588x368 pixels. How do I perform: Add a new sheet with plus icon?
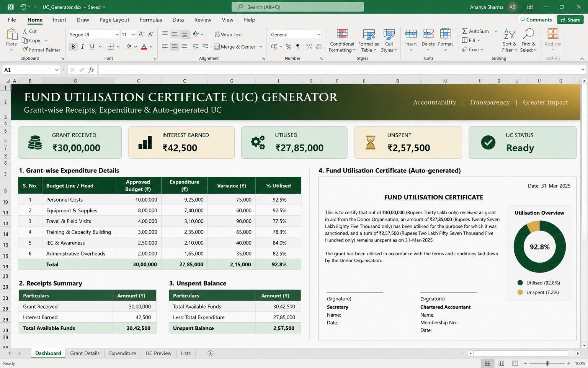coord(210,353)
